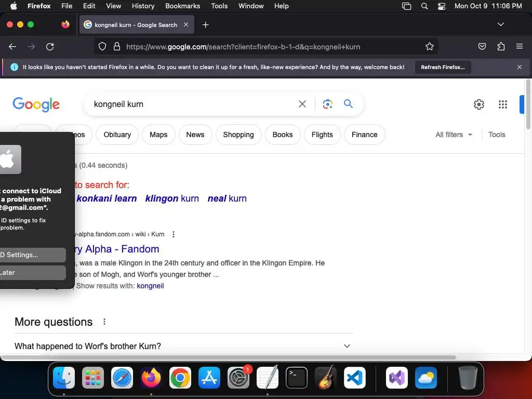Open Spotlight search in menu bar
532x399 pixels.
pos(424,6)
